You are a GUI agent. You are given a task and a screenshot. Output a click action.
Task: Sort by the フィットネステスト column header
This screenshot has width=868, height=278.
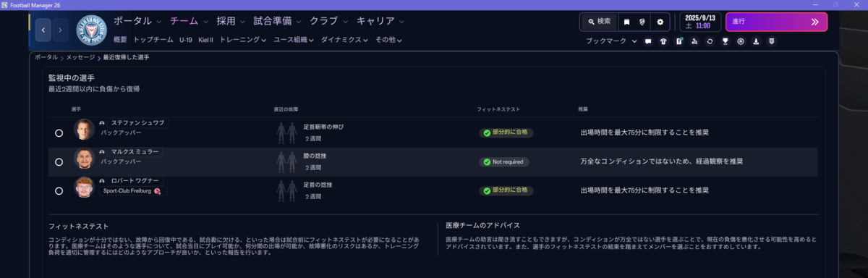click(498, 109)
